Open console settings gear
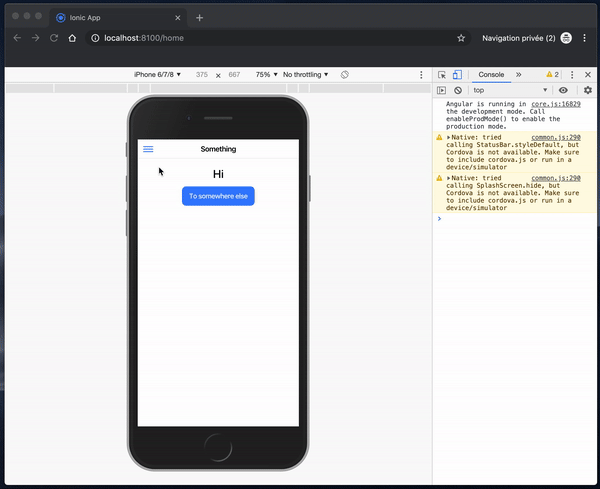 [588, 90]
